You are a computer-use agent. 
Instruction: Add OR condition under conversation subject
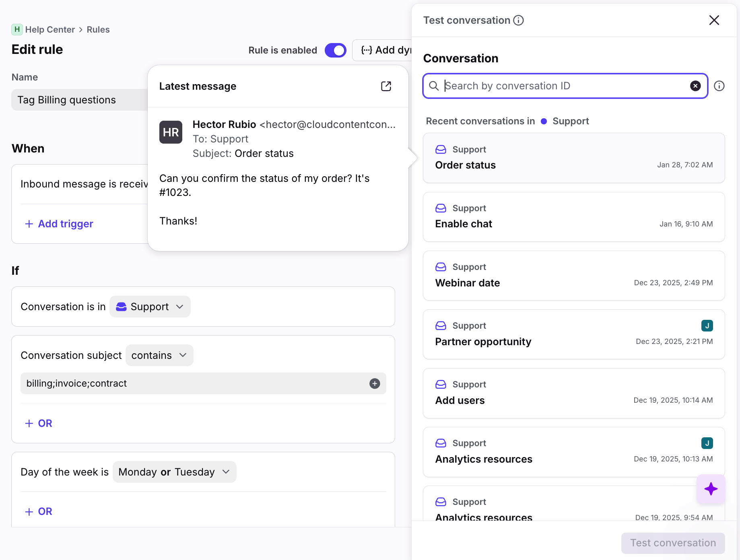click(x=39, y=423)
